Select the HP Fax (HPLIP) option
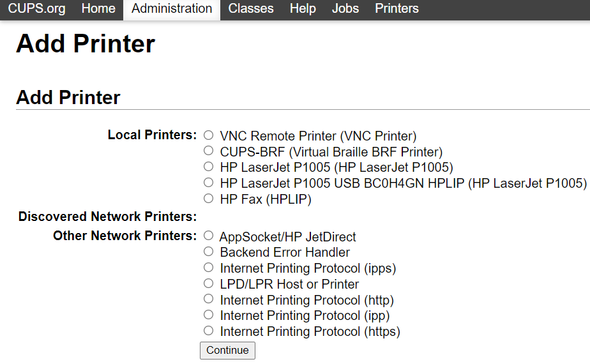Image resolution: width=590 pixels, height=364 pixels. (x=208, y=199)
